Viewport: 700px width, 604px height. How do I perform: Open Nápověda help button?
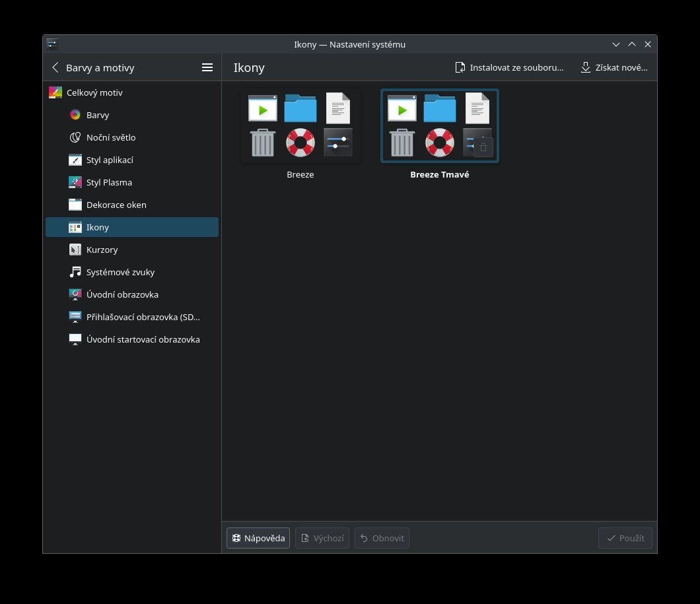coord(258,538)
